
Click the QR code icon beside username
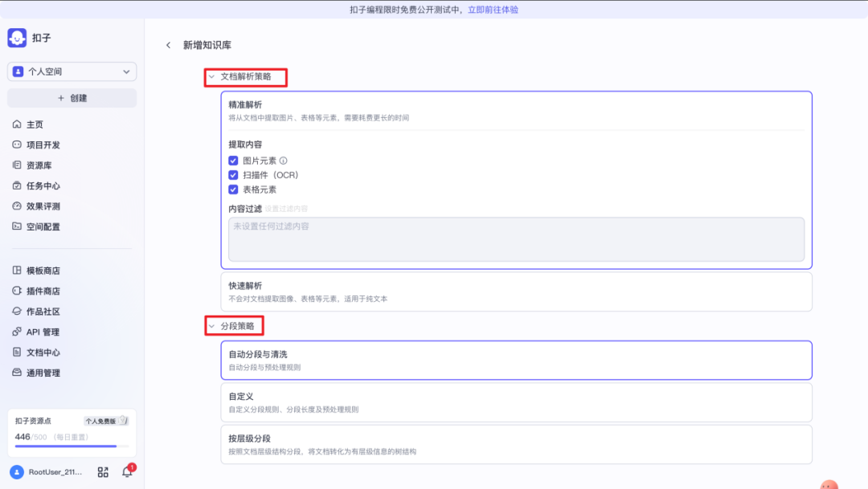point(103,472)
